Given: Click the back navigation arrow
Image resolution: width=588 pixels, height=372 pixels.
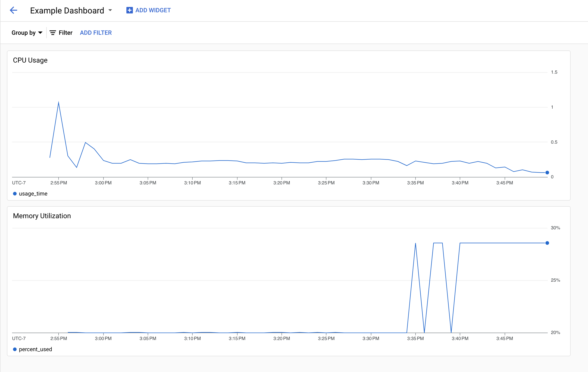Looking at the screenshot, I should point(13,10).
